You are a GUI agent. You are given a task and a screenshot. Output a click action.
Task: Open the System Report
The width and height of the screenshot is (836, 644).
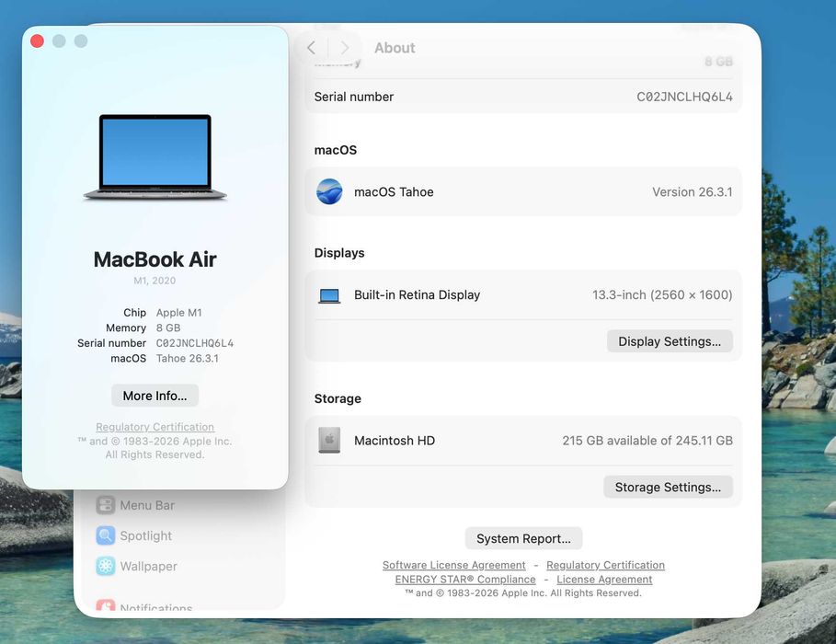tap(523, 538)
